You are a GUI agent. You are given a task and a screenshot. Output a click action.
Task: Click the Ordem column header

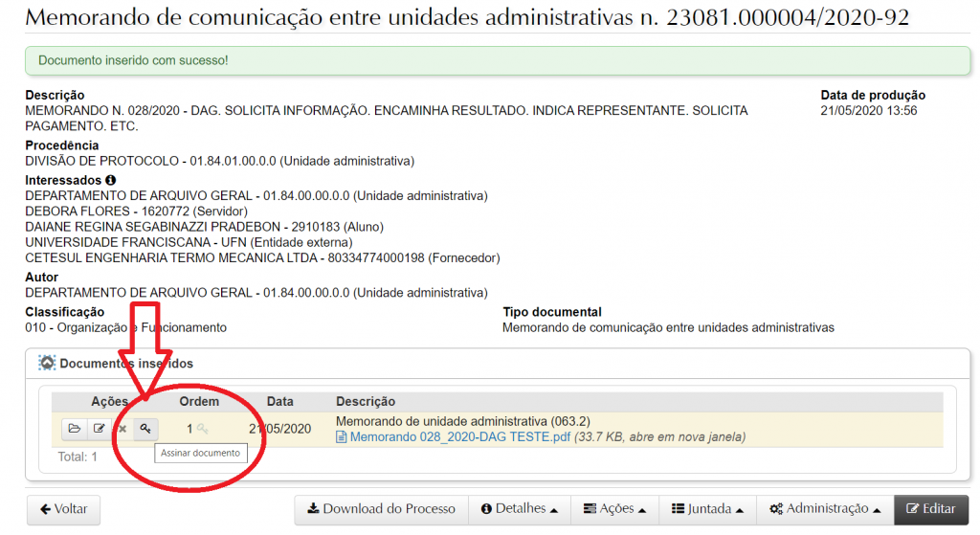coord(199,401)
